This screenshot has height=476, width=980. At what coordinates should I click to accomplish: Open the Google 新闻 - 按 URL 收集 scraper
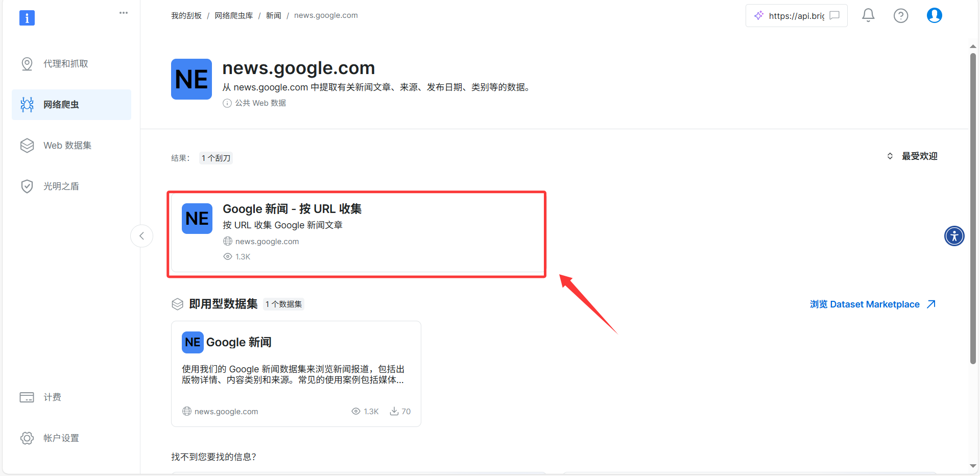pos(292,209)
